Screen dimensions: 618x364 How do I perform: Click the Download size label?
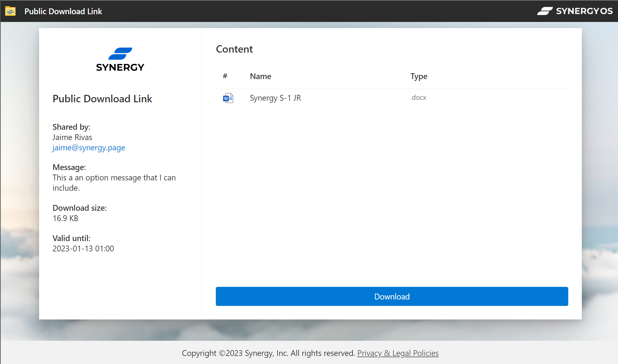coord(79,208)
